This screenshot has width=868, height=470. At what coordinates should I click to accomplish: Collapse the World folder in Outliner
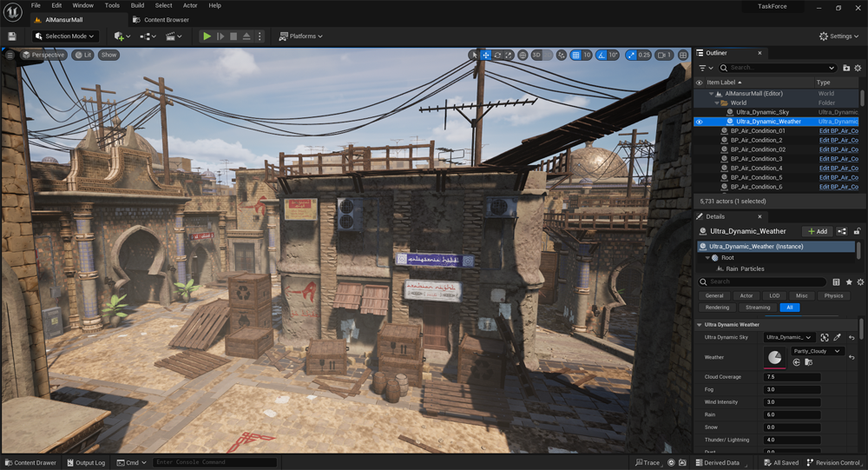click(x=718, y=103)
